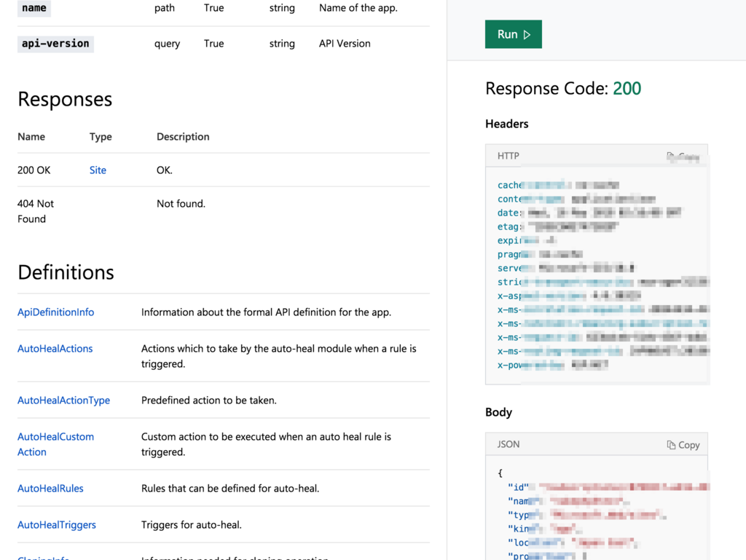Click the Headers subheading

pos(507,124)
